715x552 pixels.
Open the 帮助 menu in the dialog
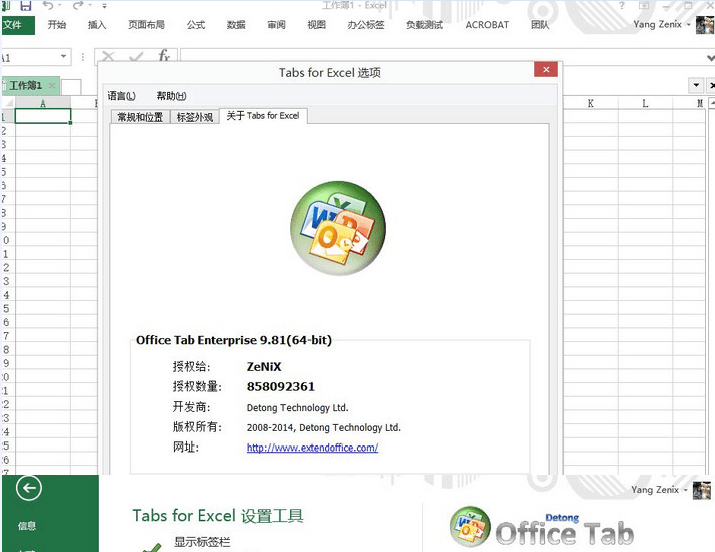pyautogui.click(x=171, y=96)
